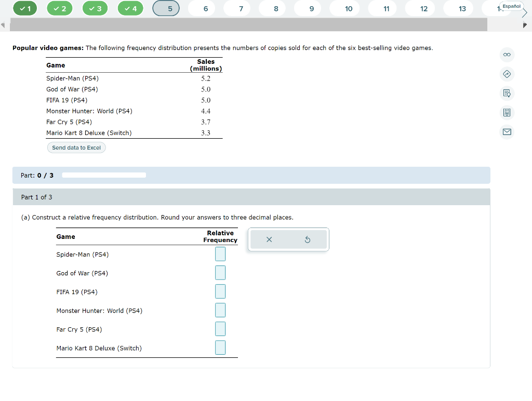Jump to question 6

pos(202,8)
